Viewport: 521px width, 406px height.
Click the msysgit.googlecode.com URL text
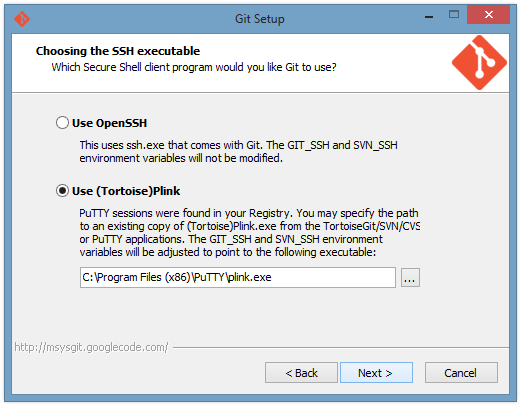(91, 347)
